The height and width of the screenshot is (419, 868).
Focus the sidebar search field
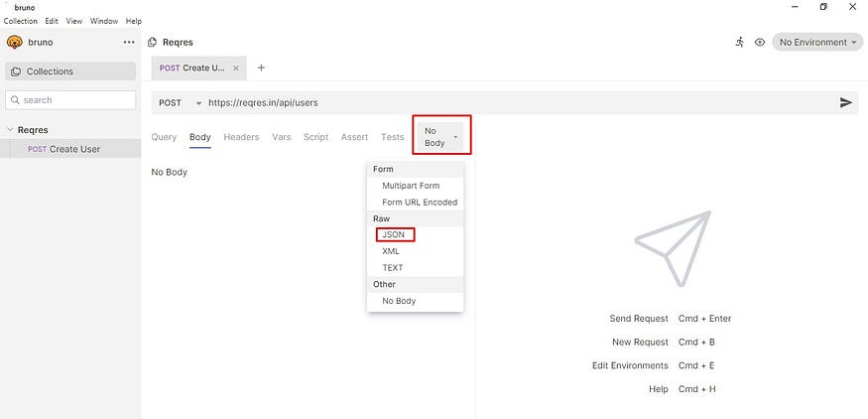click(x=70, y=100)
